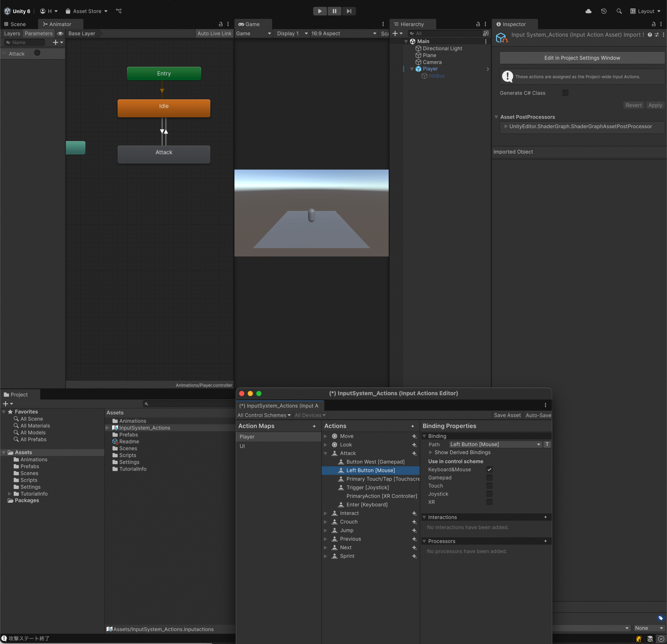Open Inspector help question mark icon

pos(650,35)
